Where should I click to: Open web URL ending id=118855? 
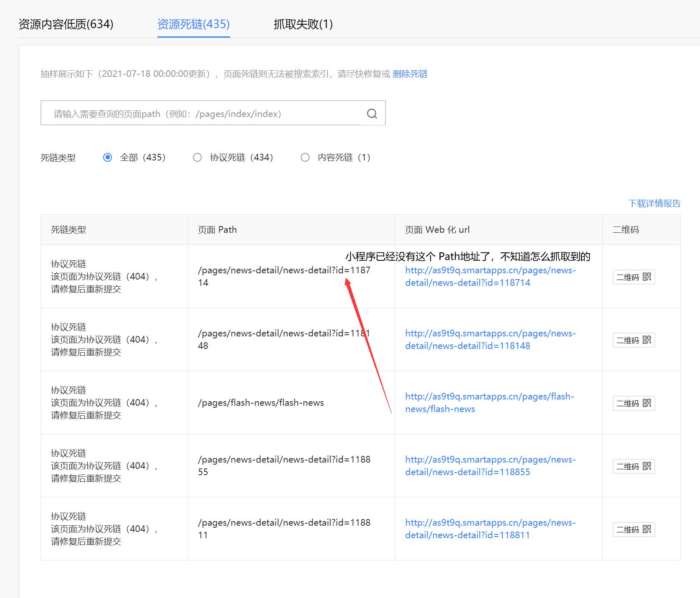click(x=490, y=466)
